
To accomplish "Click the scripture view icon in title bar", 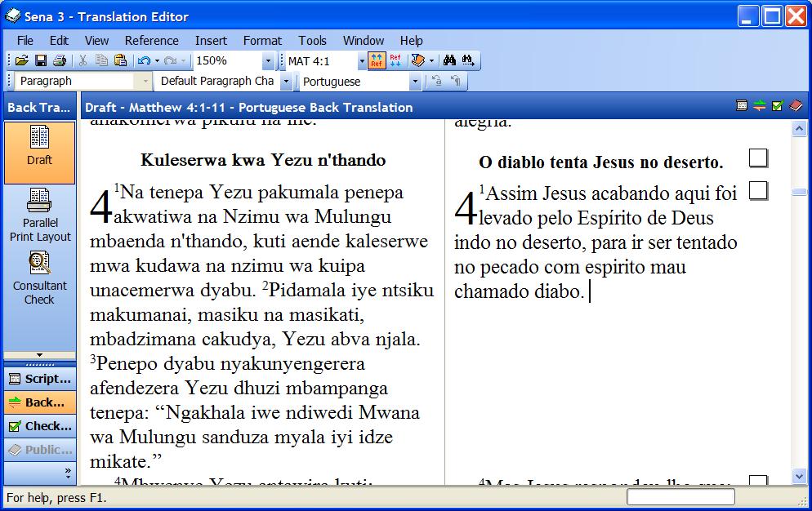I will point(742,106).
